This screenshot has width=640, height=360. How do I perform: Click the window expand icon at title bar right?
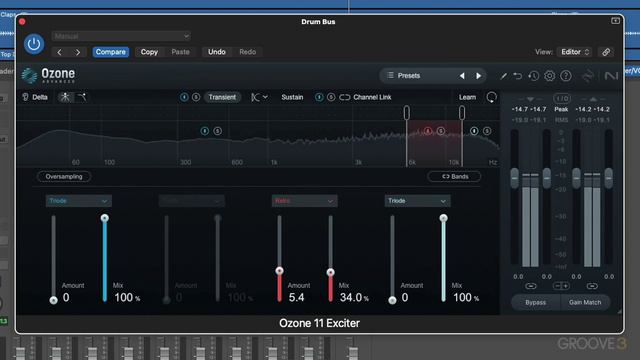616,21
